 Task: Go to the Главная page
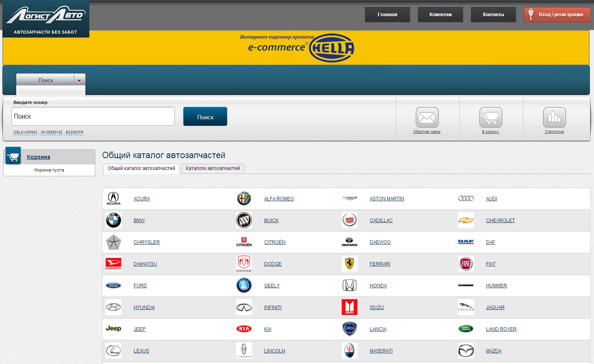click(388, 15)
